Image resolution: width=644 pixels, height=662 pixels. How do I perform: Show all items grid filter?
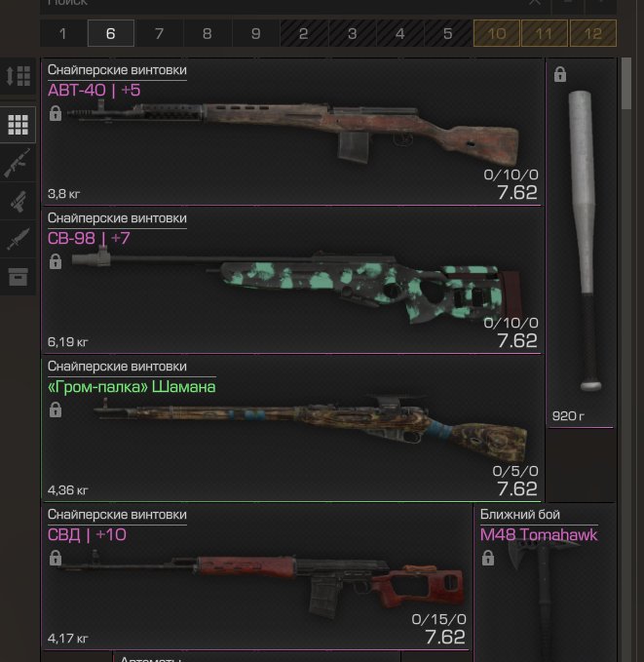click(x=18, y=125)
